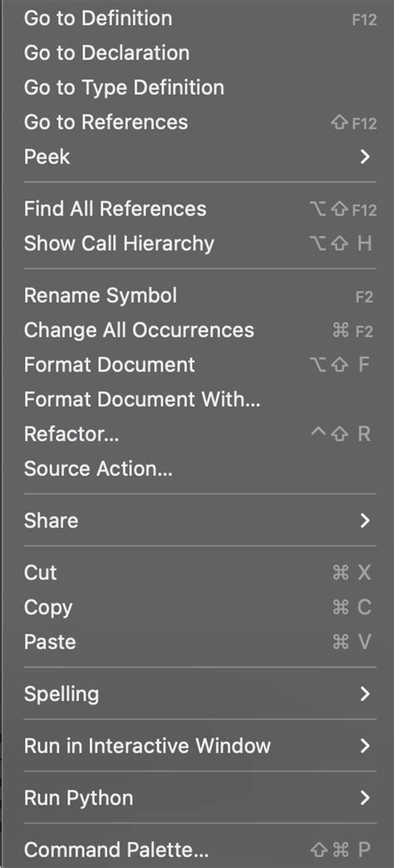Select Go to Declaration
The height and width of the screenshot is (868, 394).
(x=200, y=53)
